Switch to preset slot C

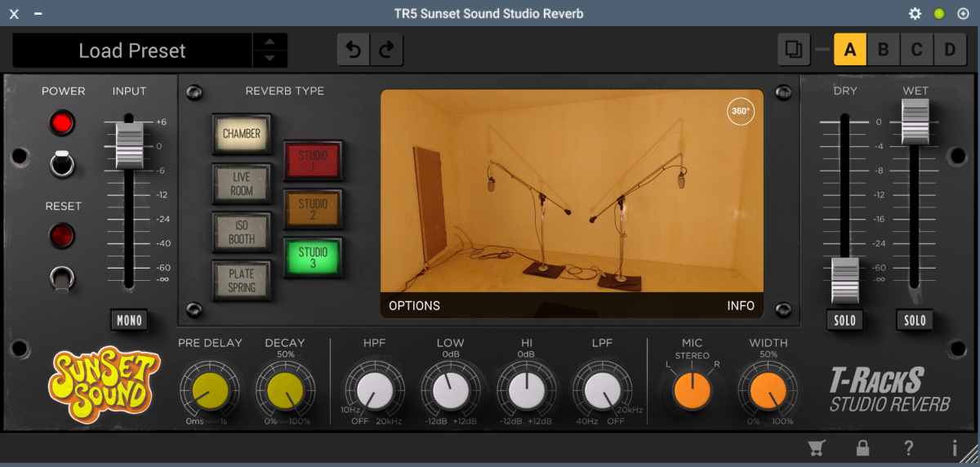click(916, 50)
